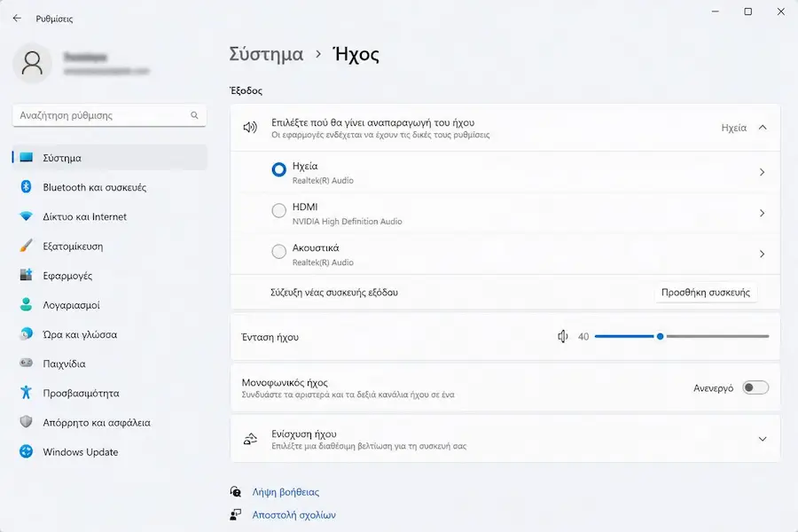Open Ηχεία properties chevron

pyautogui.click(x=762, y=172)
